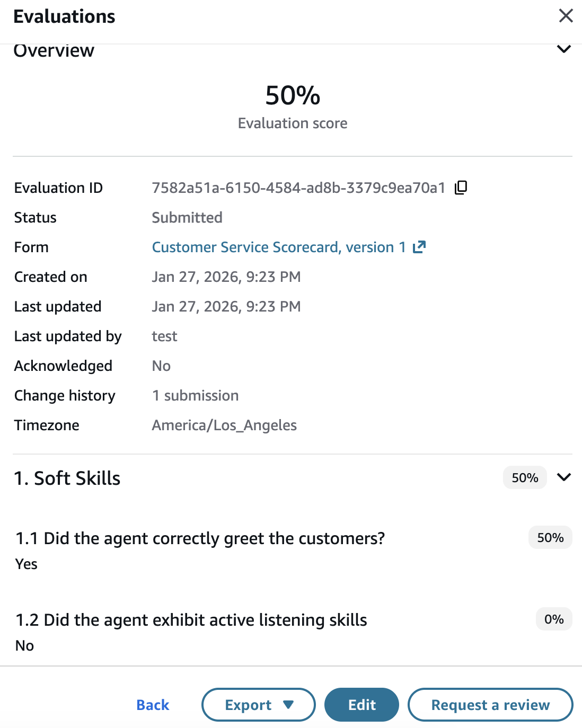Select the 1 submission change history value
582x728 pixels.
(x=195, y=396)
